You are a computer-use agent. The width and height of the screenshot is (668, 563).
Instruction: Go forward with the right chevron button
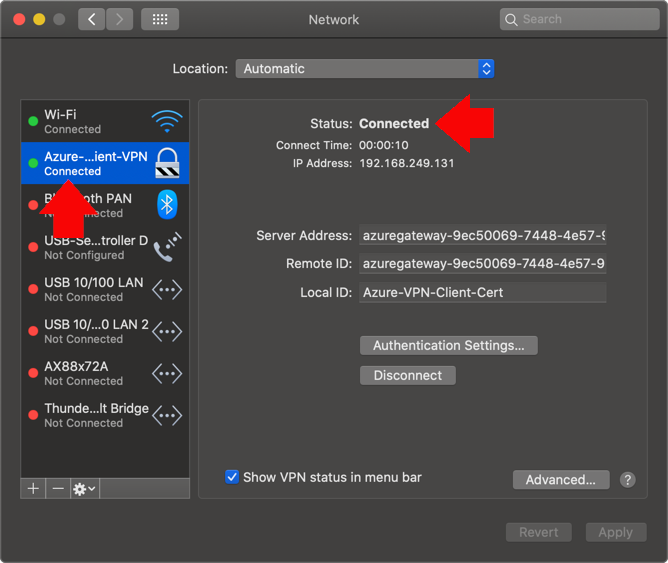coord(119,19)
